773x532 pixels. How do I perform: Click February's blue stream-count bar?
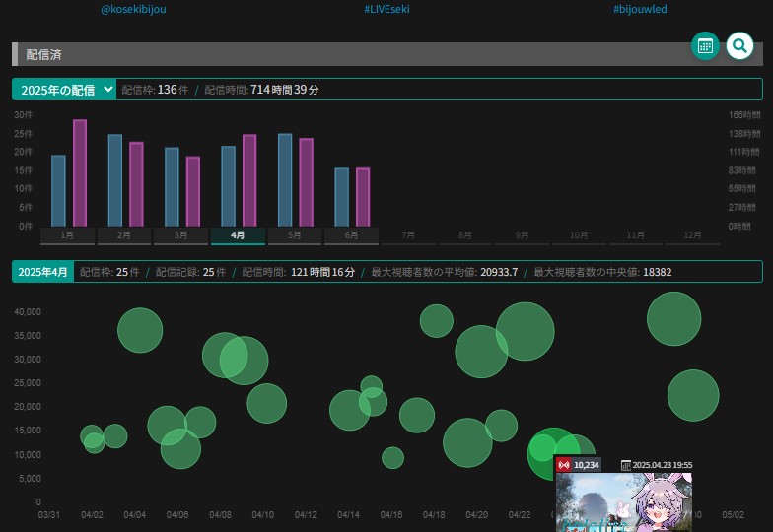(x=114, y=180)
